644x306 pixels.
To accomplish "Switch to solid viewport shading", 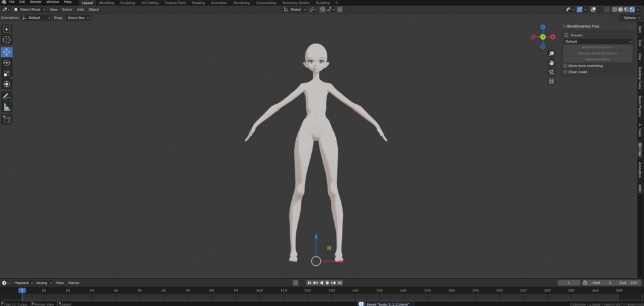I will (x=620, y=9).
